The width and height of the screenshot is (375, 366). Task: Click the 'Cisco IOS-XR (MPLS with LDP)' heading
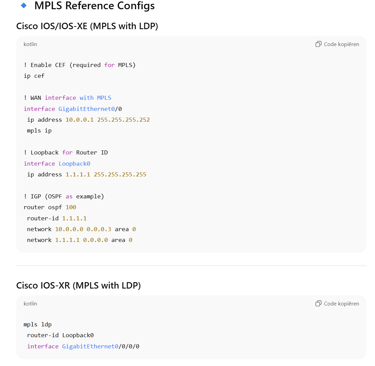78,285
